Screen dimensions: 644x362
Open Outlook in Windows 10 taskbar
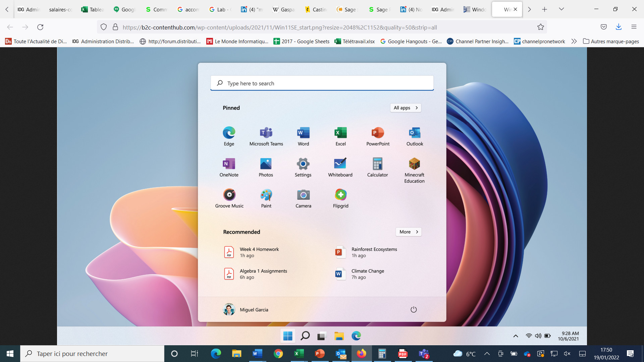pos(341,354)
